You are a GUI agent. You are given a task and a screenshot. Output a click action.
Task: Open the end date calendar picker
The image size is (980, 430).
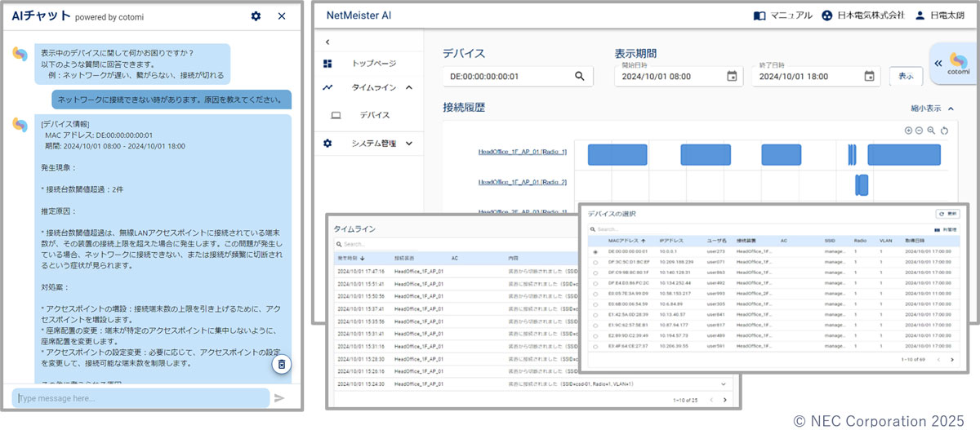click(869, 77)
